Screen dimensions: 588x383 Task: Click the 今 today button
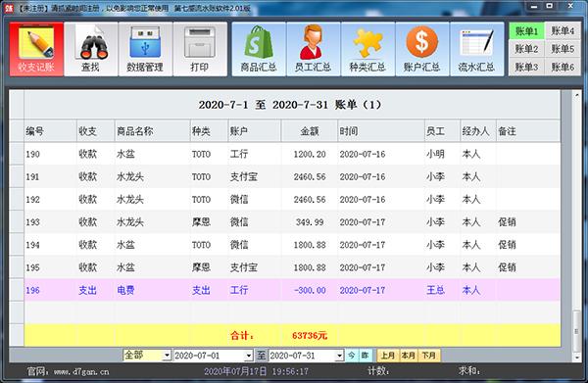click(x=352, y=356)
